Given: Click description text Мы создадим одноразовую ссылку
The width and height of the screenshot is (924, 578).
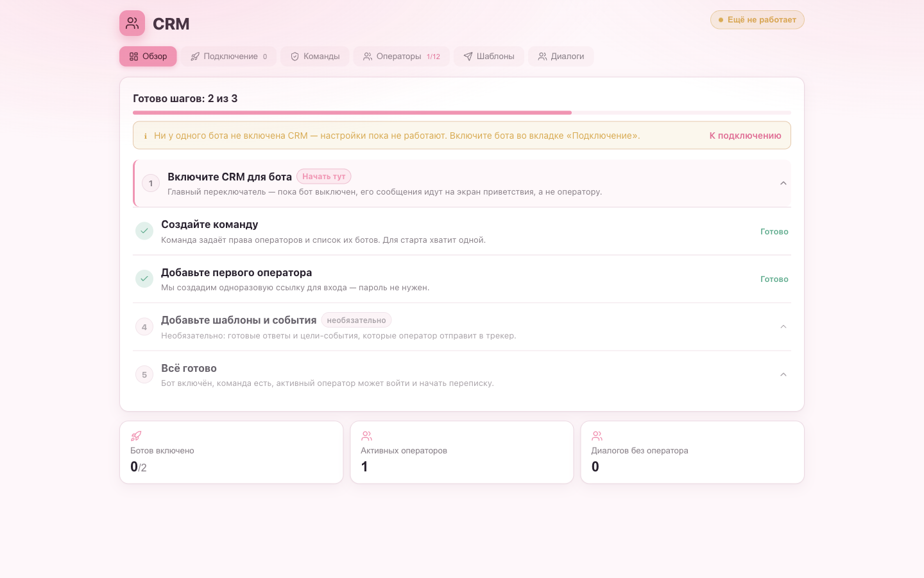Looking at the screenshot, I should (295, 288).
